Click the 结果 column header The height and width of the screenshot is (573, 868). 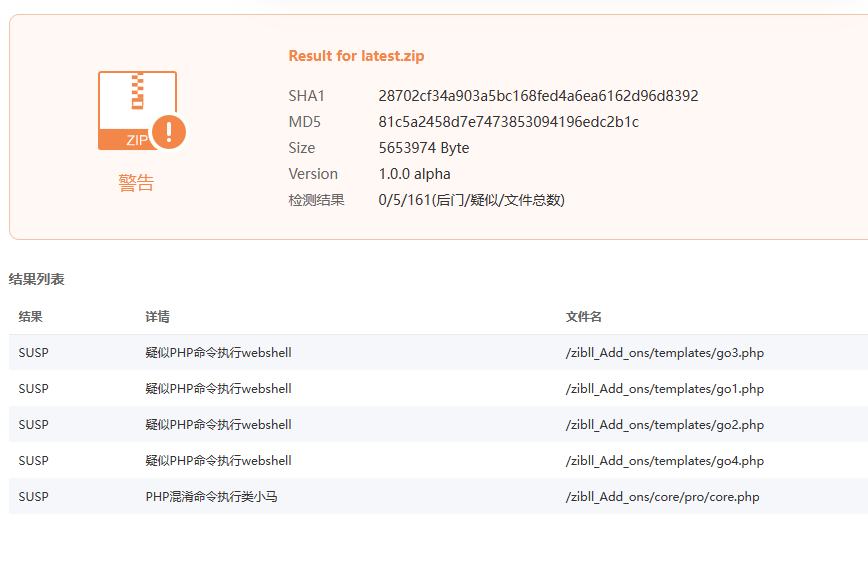point(31,317)
